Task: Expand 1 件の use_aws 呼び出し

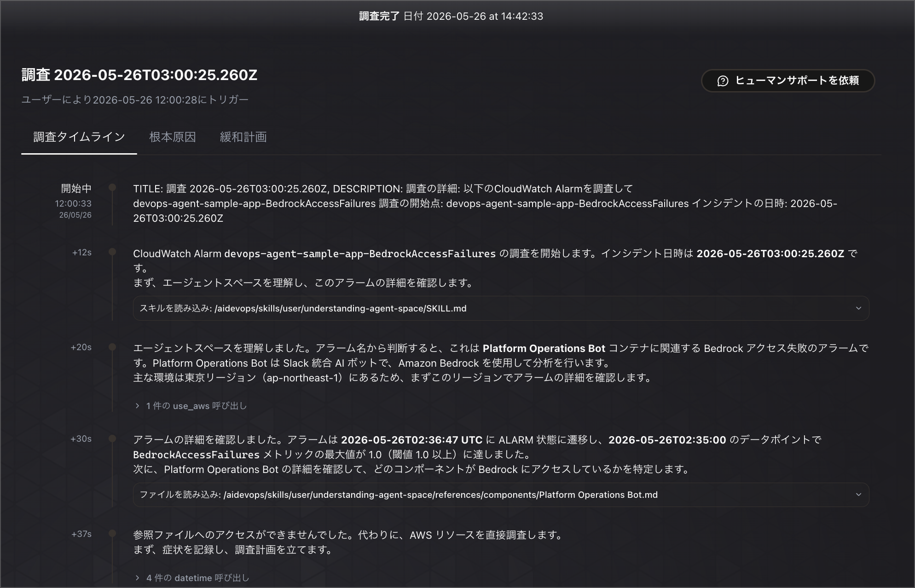Action: tap(191, 406)
